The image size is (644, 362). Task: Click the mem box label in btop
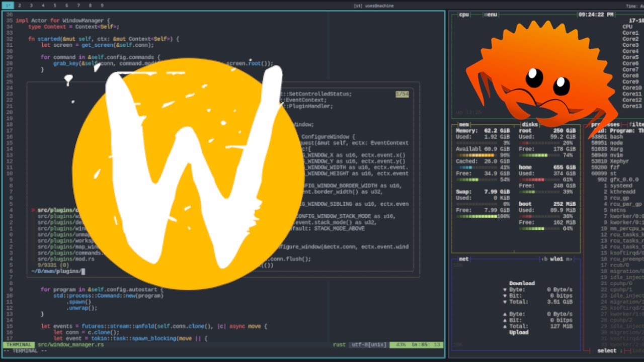[464, 124]
